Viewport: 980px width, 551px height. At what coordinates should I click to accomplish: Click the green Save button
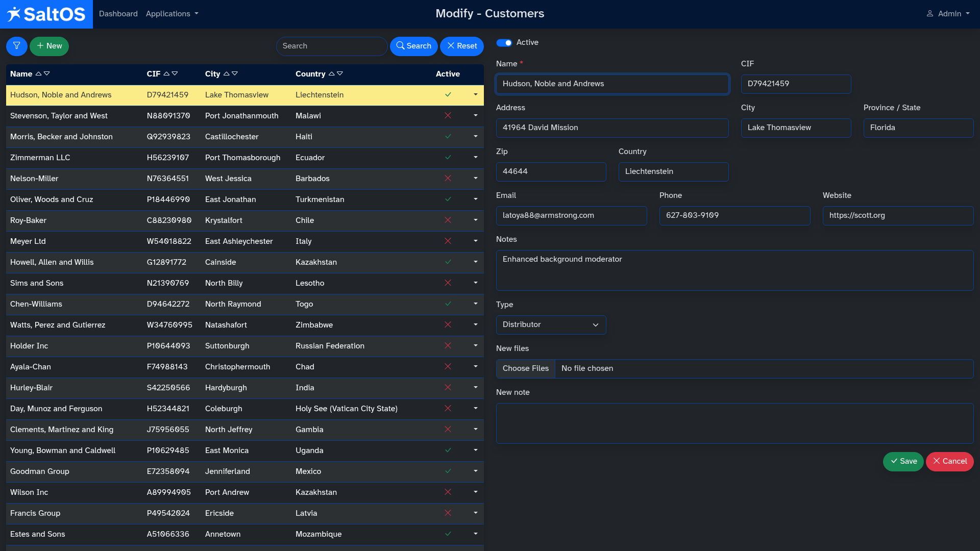903,461
